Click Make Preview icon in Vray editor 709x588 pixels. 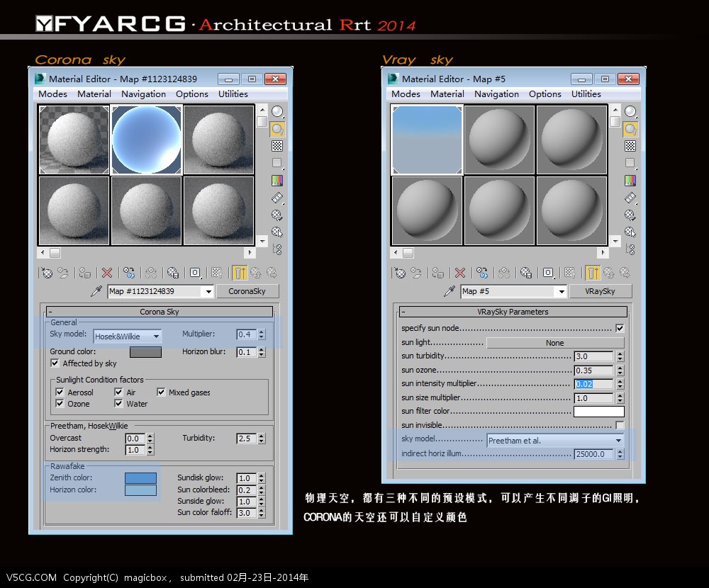[x=630, y=198]
